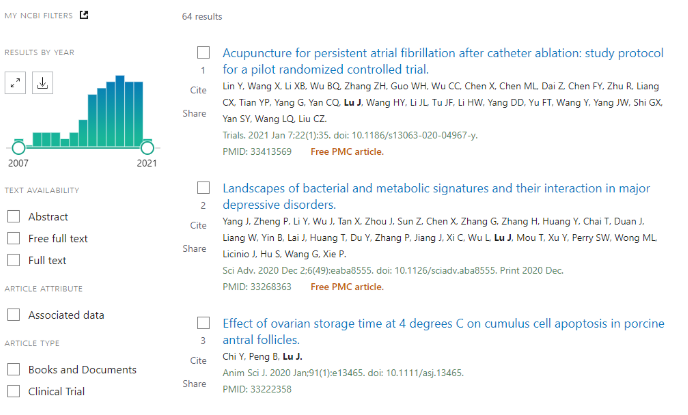Tick the Full text availability filter
Viewport: 688px width, 415px height.
14,260
